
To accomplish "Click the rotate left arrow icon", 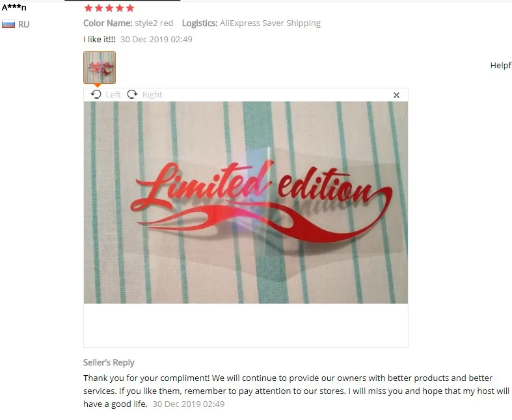I will click(x=96, y=94).
